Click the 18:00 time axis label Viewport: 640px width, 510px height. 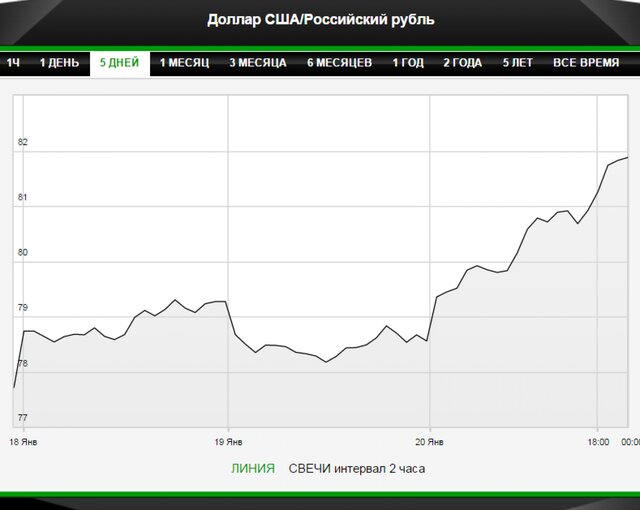click(598, 441)
